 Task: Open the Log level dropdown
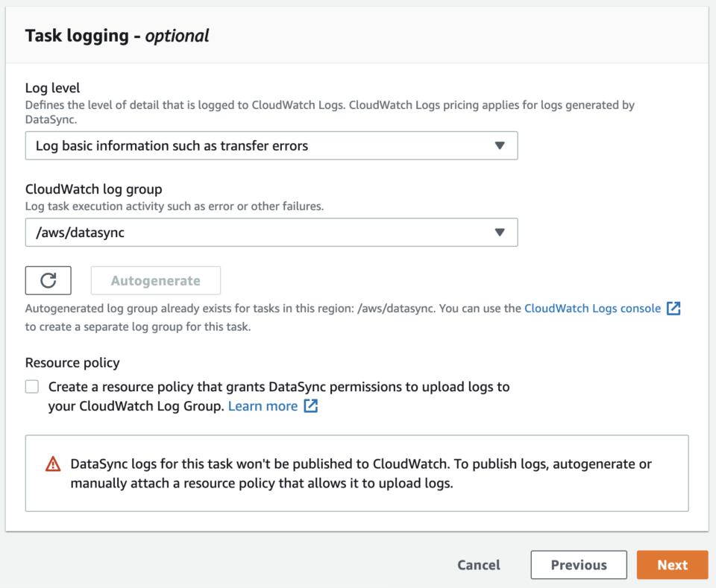coord(271,145)
